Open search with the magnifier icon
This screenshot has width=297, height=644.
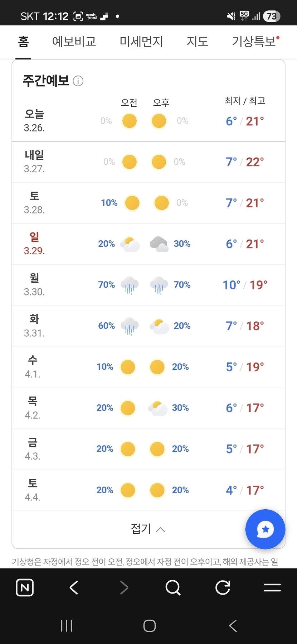173,588
